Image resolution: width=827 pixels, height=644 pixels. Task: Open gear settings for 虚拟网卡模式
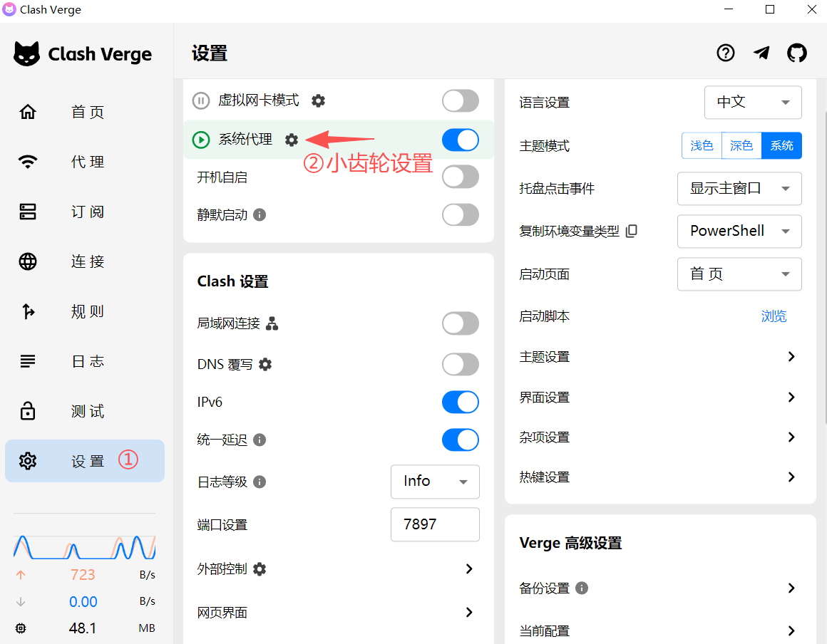[x=318, y=100]
